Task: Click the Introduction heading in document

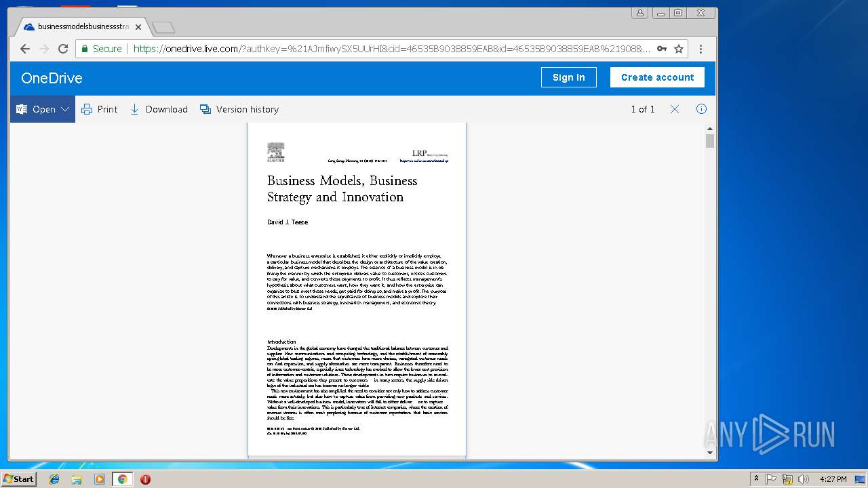Action: click(281, 342)
